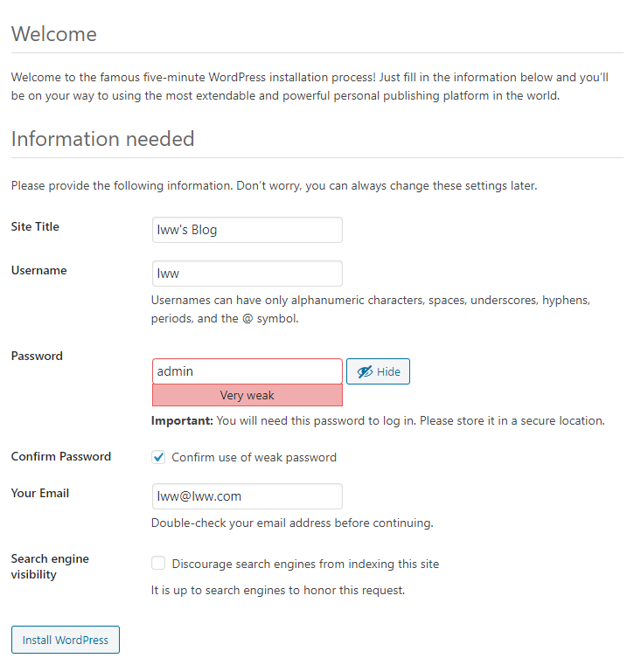The image size is (641, 672).
Task: Select the Password text field
Action: 247,371
